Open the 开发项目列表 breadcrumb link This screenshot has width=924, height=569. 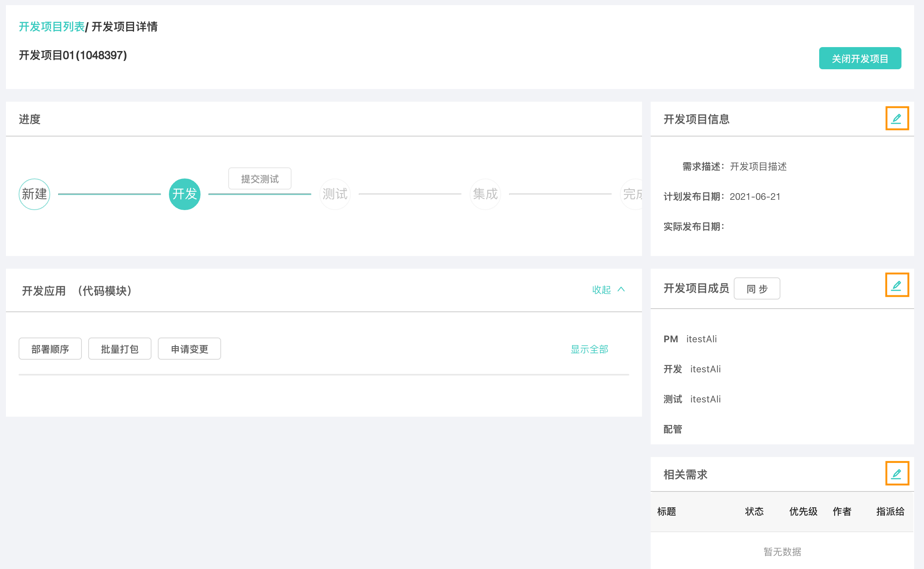coord(52,27)
